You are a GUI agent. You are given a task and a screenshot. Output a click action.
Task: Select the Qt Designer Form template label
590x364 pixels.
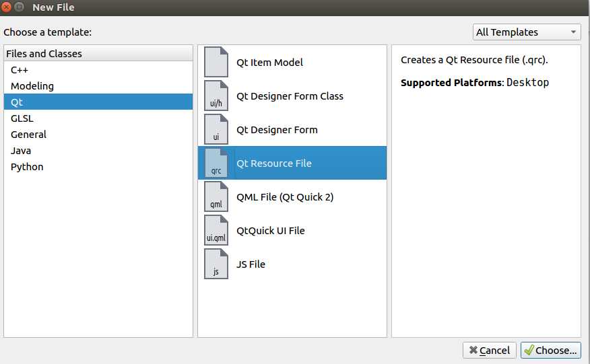coord(277,130)
